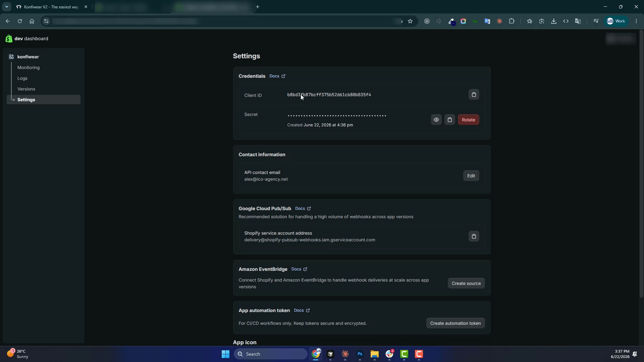644x362 pixels.
Task: Select the konfiwear app in sidebar
Action: pyautogui.click(x=28, y=57)
